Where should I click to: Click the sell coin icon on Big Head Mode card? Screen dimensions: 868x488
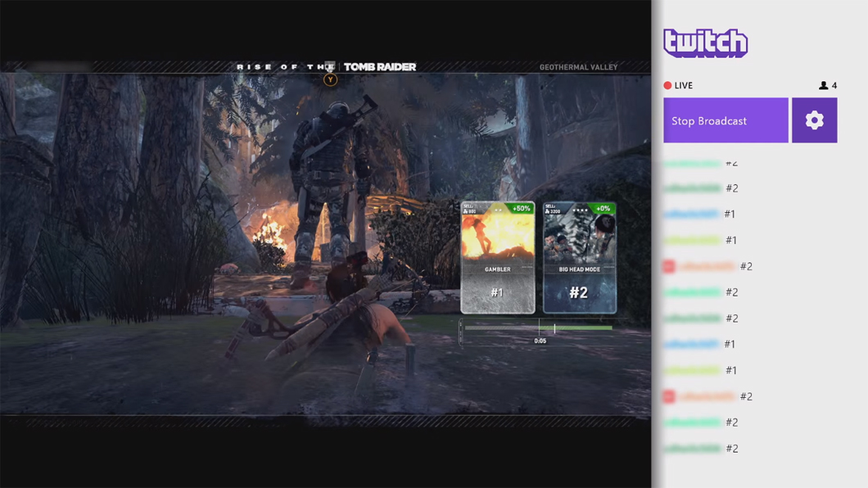pyautogui.click(x=548, y=210)
